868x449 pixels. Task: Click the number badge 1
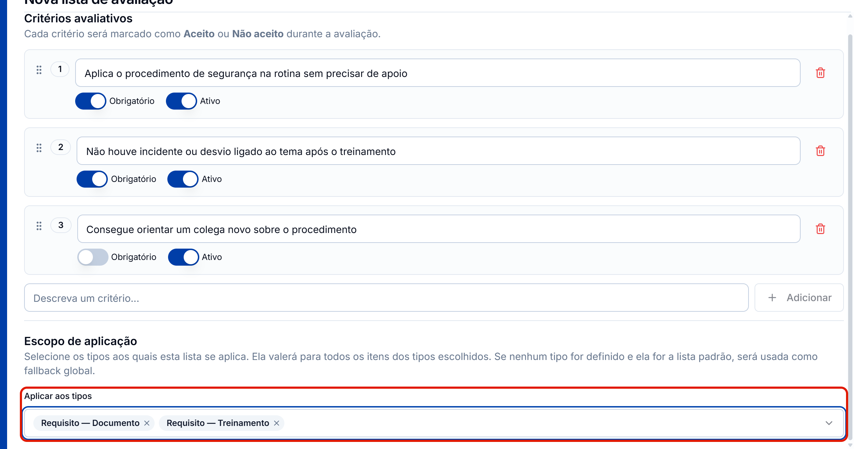(x=60, y=69)
